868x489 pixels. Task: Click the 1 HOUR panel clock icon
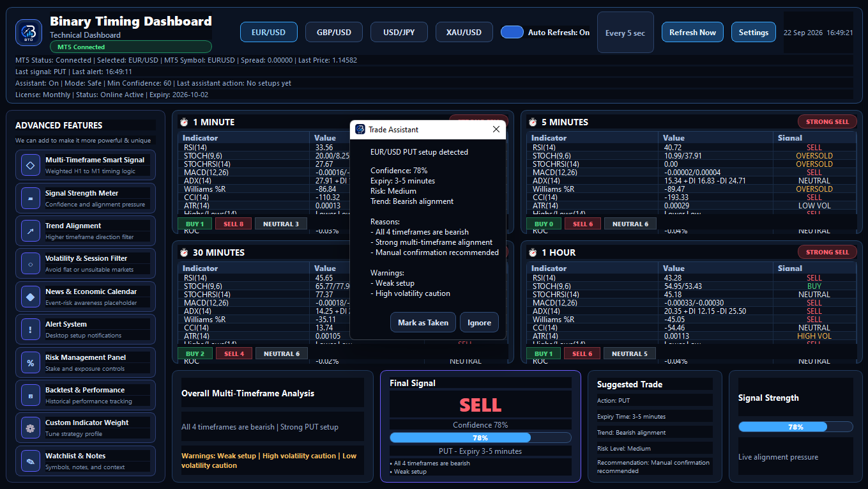(533, 252)
